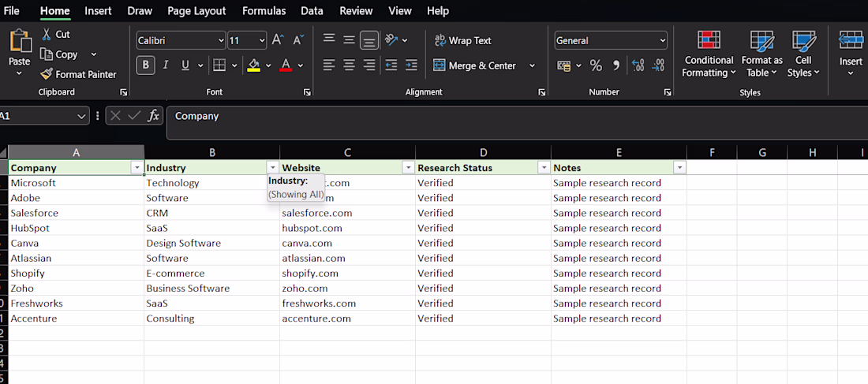Expand the Copy dropdown arrow
Screen dimensions: 868x384
click(x=93, y=54)
